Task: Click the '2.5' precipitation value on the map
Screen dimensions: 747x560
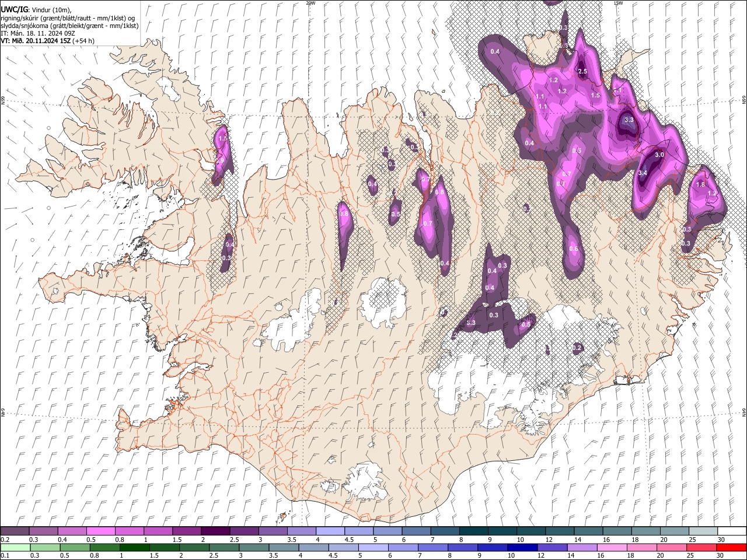Action: pos(582,71)
